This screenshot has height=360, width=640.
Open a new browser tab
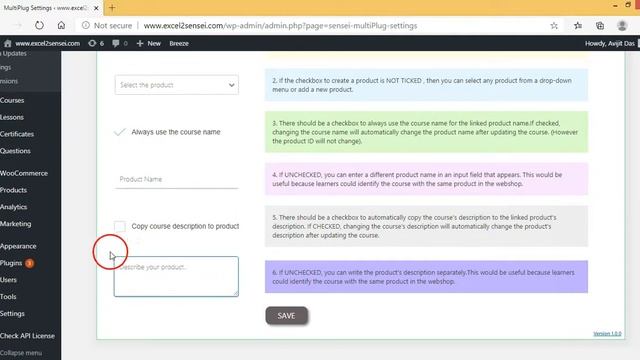(112, 8)
